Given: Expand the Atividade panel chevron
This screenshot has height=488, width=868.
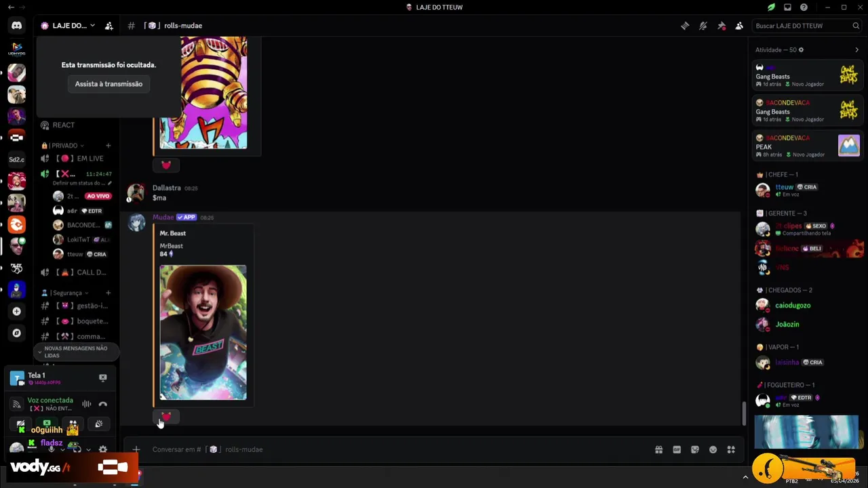Looking at the screenshot, I should [x=856, y=49].
